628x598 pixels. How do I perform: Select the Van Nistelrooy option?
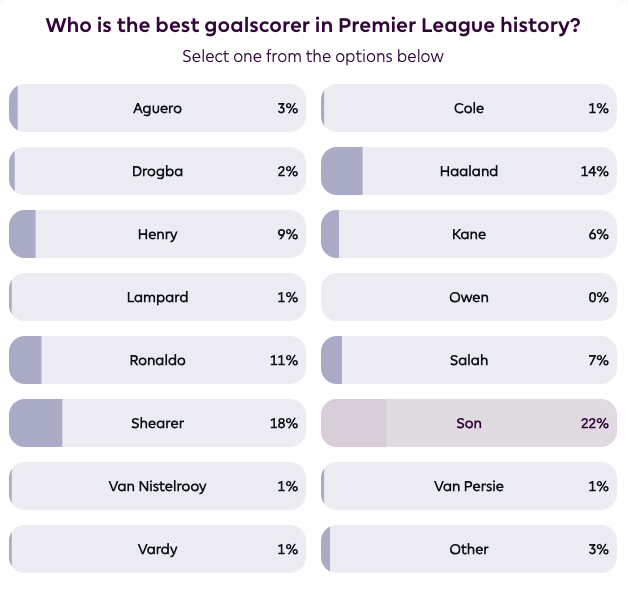click(x=157, y=486)
